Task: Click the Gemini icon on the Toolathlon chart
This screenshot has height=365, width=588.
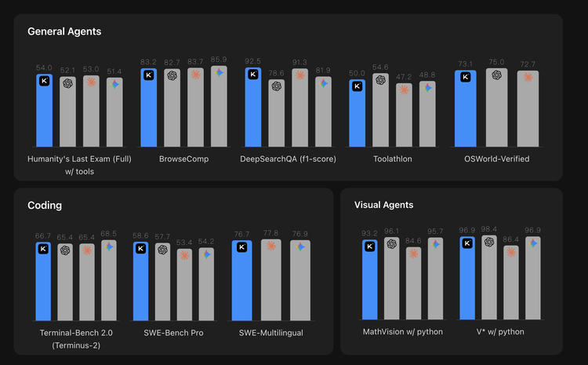Action: tap(428, 88)
